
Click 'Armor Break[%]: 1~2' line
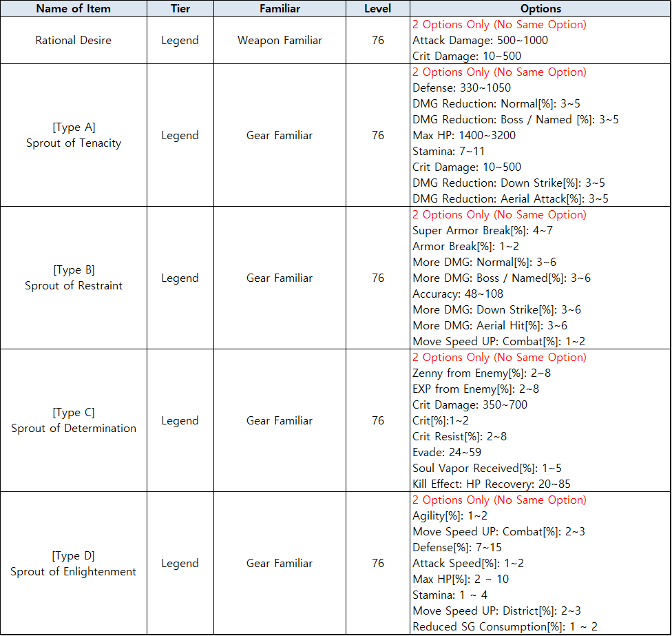click(x=466, y=247)
